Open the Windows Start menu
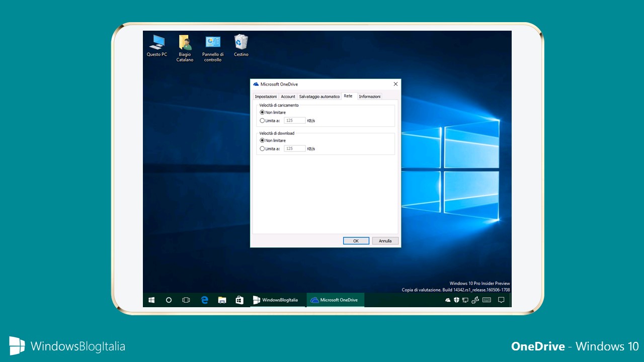This screenshot has width=644, height=362. (151, 300)
